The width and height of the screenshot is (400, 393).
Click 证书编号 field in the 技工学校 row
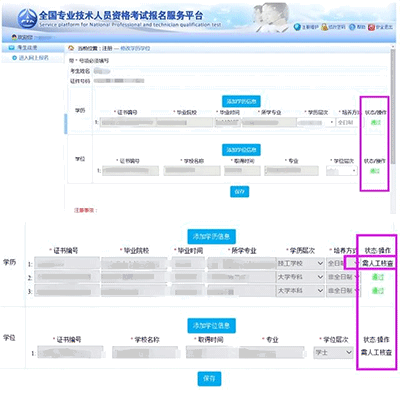point(67,264)
